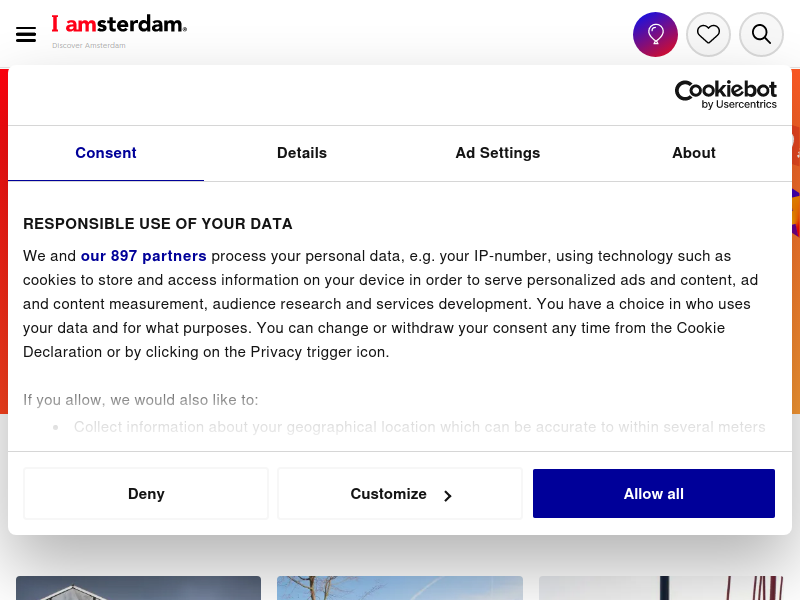
Task: Open the search magnifier icon
Action: tap(761, 34)
